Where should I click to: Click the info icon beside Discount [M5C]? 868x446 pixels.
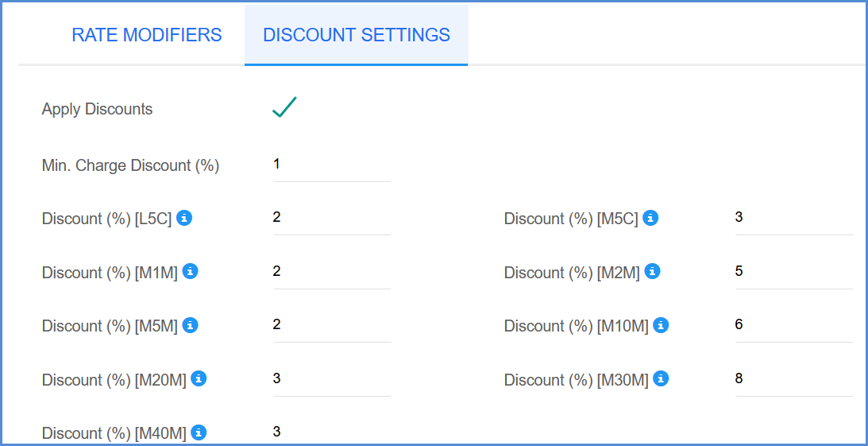pos(651,219)
